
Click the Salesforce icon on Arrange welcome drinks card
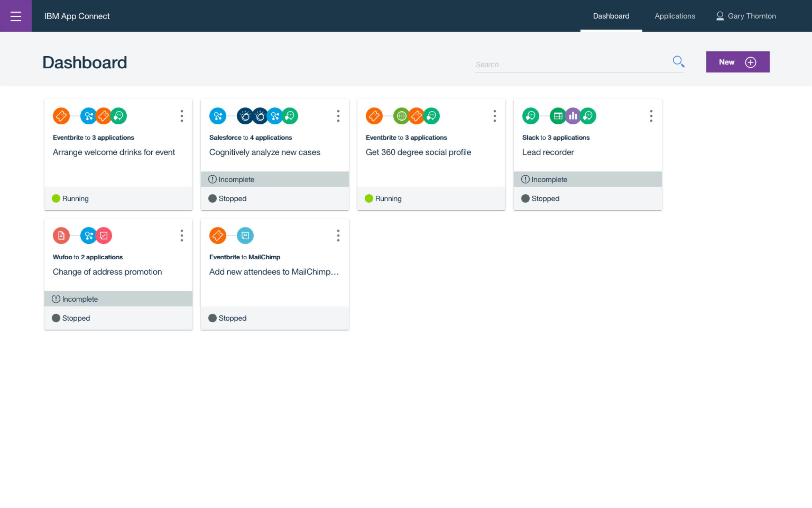pos(89,116)
